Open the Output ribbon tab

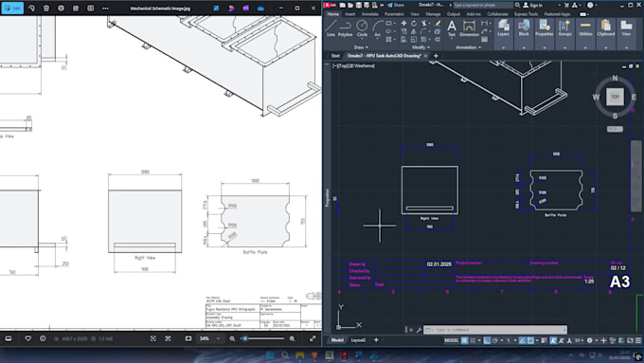tap(454, 14)
